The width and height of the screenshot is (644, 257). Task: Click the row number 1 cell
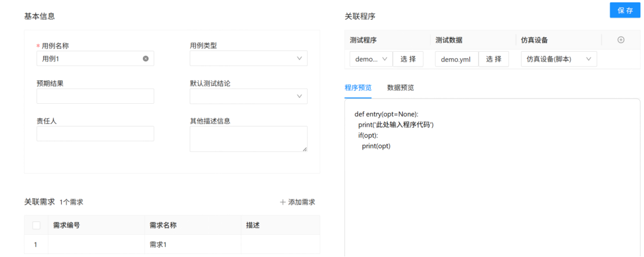(x=36, y=245)
